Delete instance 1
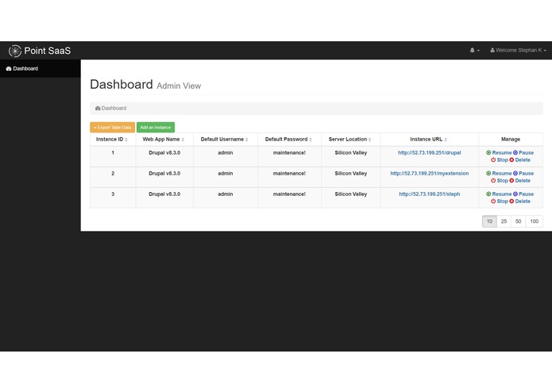The width and height of the screenshot is (552, 392). click(x=520, y=160)
